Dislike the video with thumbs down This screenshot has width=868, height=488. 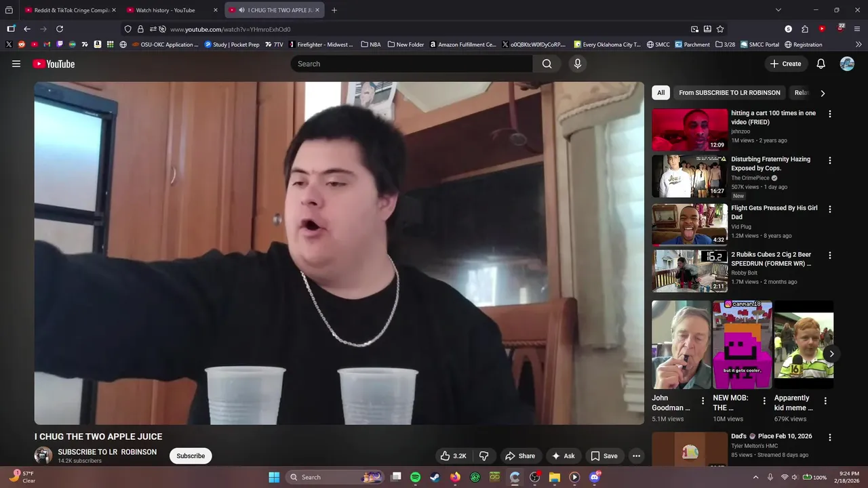click(x=484, y=456)
